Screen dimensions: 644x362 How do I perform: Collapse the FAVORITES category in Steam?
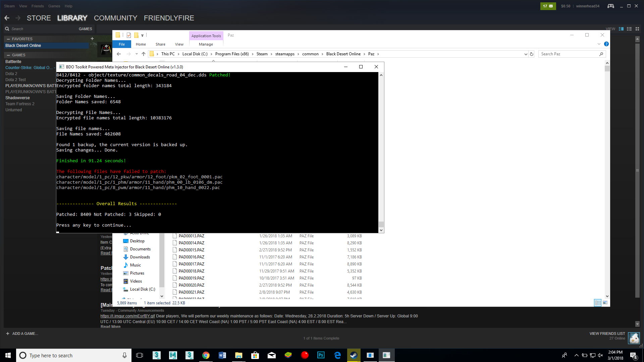8,39
